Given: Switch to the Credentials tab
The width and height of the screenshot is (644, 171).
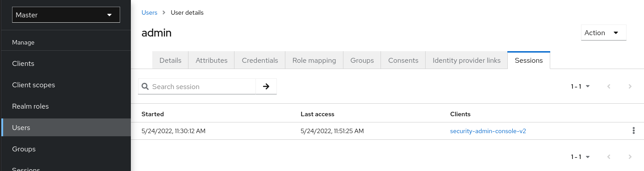Looking at the screenshot, I should coord(260,60).
